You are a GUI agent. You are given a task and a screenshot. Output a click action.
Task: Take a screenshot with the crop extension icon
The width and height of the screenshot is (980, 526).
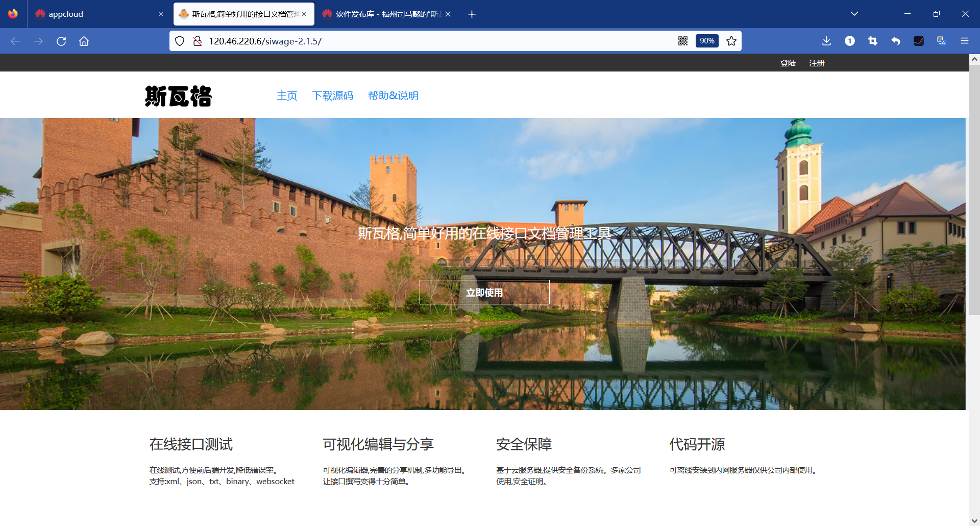(872, 41)
